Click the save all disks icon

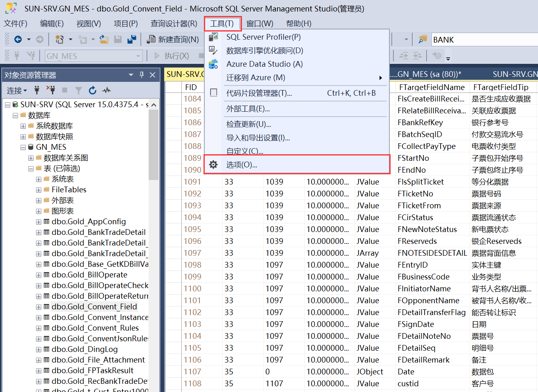click(x=131, y=39)
